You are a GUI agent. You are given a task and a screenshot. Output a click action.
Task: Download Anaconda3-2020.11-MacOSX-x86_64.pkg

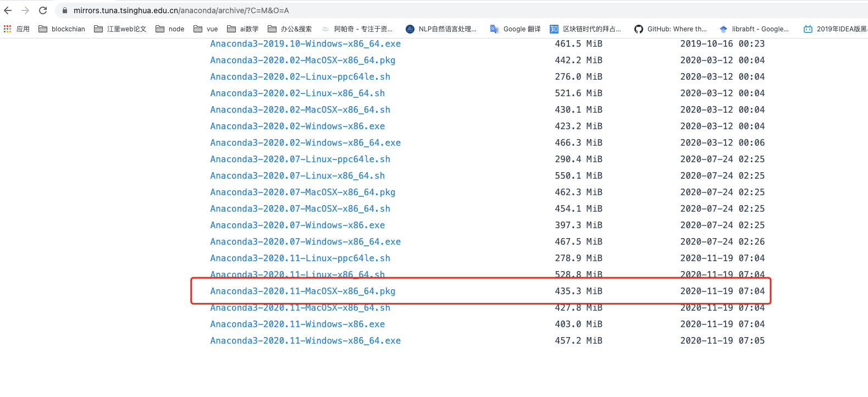click(x=303, y=291)
